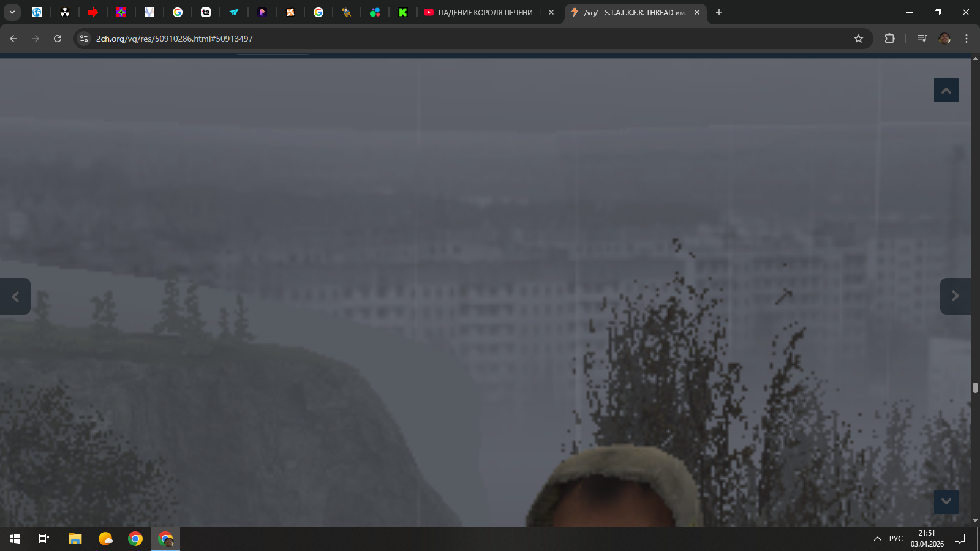980x551 pixels.
Task: Show the next image in viewer
Action: click(956, 296)
